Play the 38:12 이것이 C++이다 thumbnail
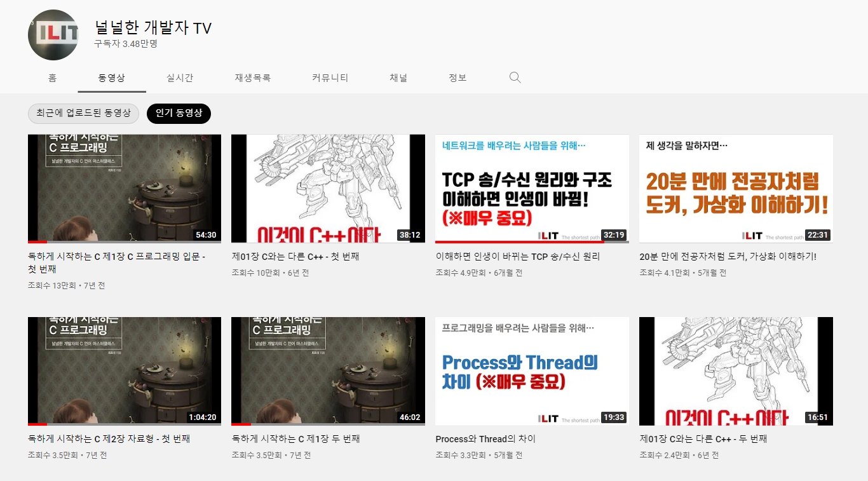Image resolution: width=868 pixels, height=481 pixels. pos(329,189)
